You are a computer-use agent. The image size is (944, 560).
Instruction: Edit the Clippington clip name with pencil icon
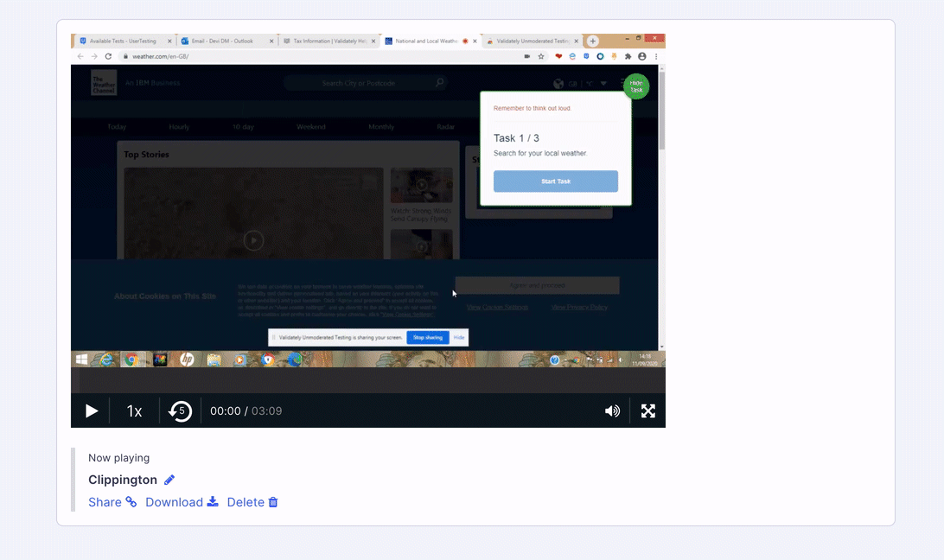(x=169, y=480)
